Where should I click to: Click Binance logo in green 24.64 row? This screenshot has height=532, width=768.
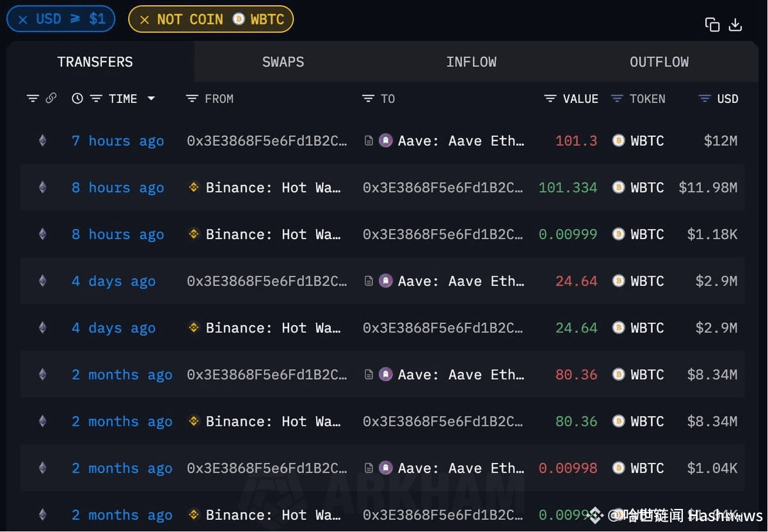click(x=194, y=327)
